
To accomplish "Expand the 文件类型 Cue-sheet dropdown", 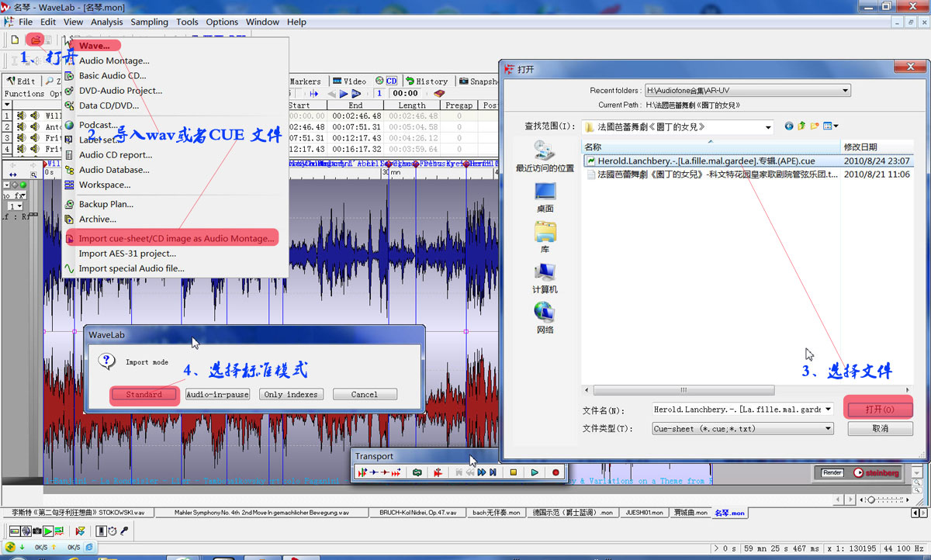I will coord(828,428).
